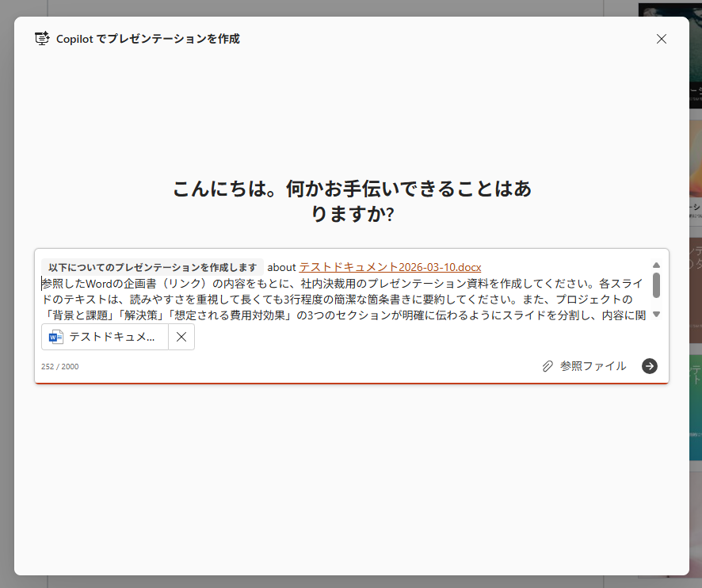Image resolution: width=702 pixels, height=588 pixels.
Task: Click the Word document icon on attachment
Action: tap(56, 337)
